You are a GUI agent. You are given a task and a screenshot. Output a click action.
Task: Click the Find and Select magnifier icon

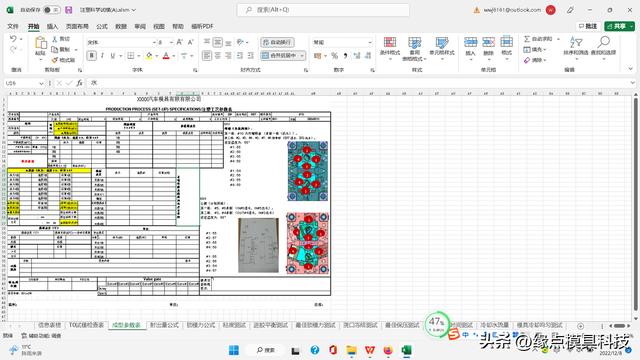point(604,42)
